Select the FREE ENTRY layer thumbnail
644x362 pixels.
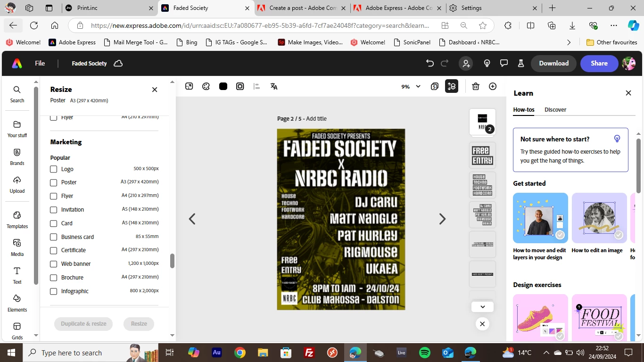click(482, 155)
